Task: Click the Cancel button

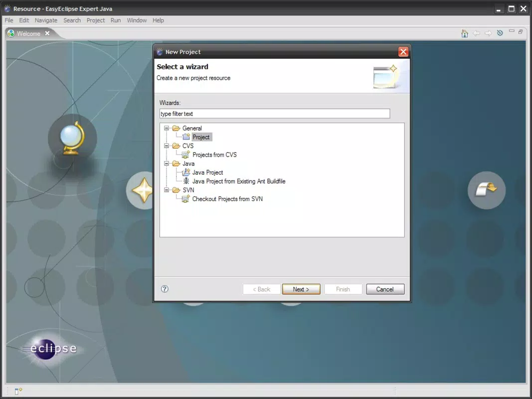Action: [x=385, y=289]
